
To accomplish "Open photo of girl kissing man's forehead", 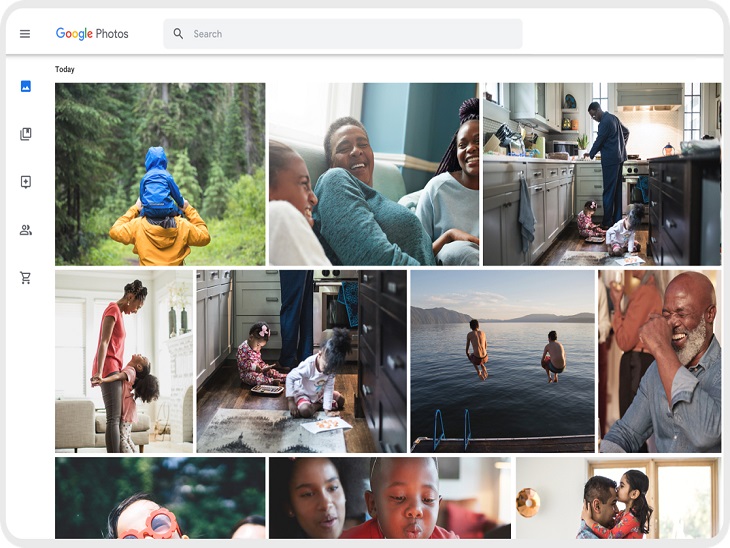I will 617,499.
